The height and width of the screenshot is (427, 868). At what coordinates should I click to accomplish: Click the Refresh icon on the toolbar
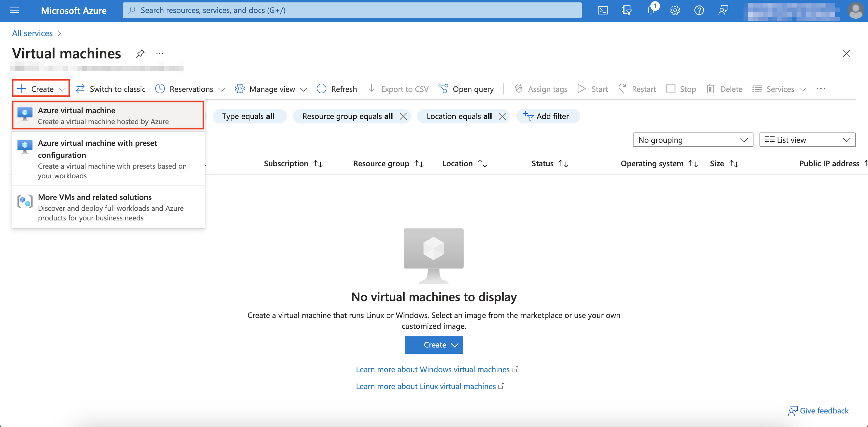(x=321, y=89)
